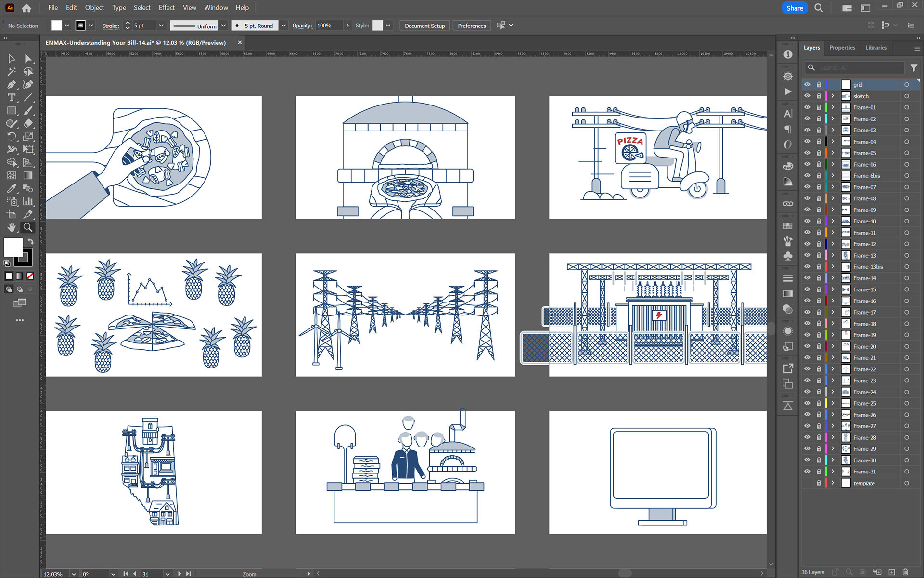
Task: Hide the Frame-05 layer
Action: point(807,153)
